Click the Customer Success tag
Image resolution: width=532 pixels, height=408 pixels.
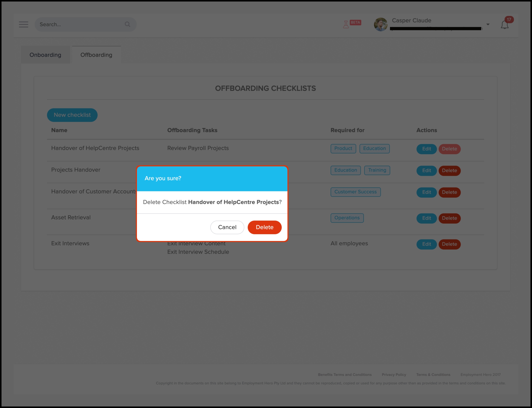(x=355, y=192)
